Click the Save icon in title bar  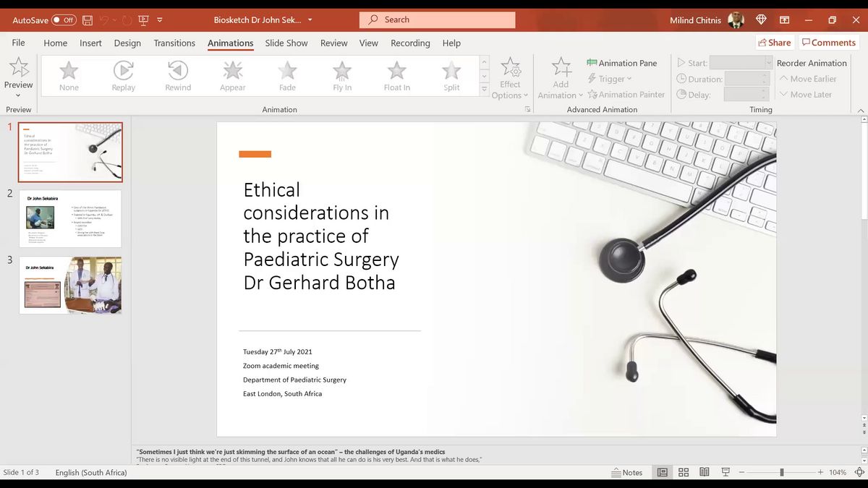click(88, 20)
